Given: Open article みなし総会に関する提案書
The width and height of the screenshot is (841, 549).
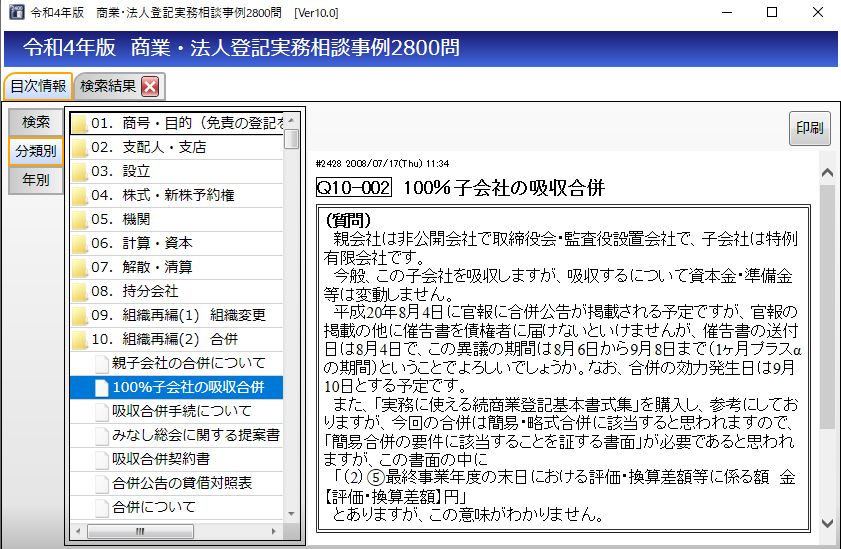Looking at the screenshot, I should tap(196, 435).
